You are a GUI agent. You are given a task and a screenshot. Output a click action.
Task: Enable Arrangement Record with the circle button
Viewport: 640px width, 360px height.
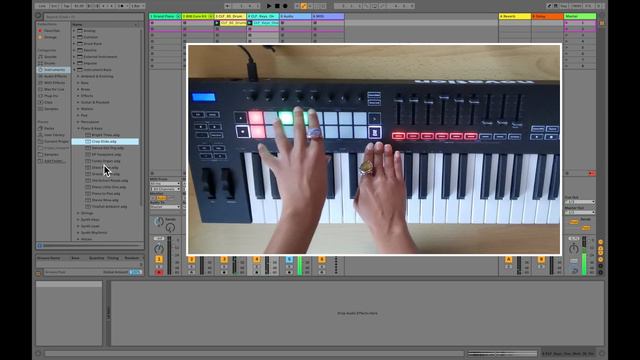[285, 6]
